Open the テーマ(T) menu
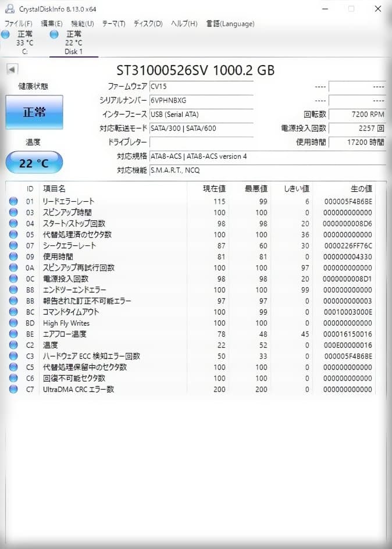Screen dimensions: 392x549 tap(114, 24)
